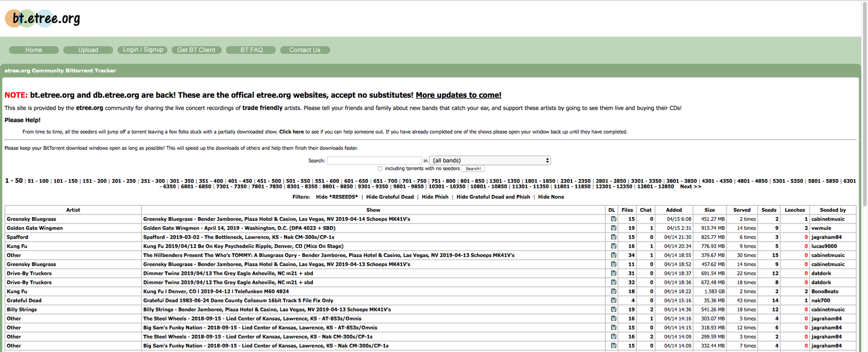Open Billy Strings artist link

pyautogui.click(x=21, y=309)
